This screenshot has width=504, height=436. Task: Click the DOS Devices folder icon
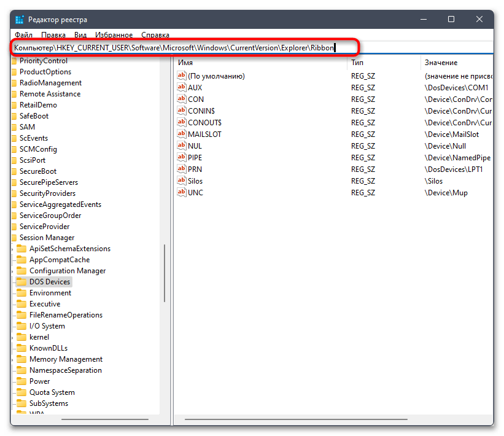21,282
